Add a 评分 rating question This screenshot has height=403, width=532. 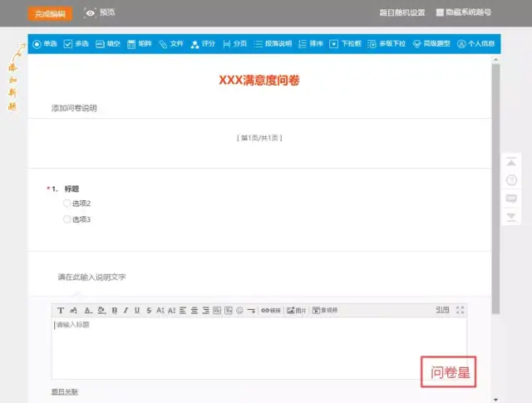point(203,44)
